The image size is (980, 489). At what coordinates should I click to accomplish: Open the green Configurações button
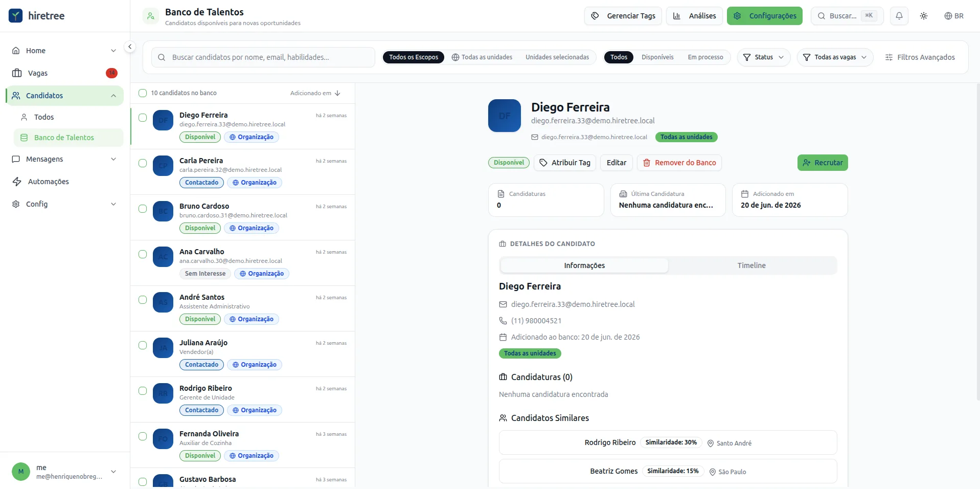[765, 16]
